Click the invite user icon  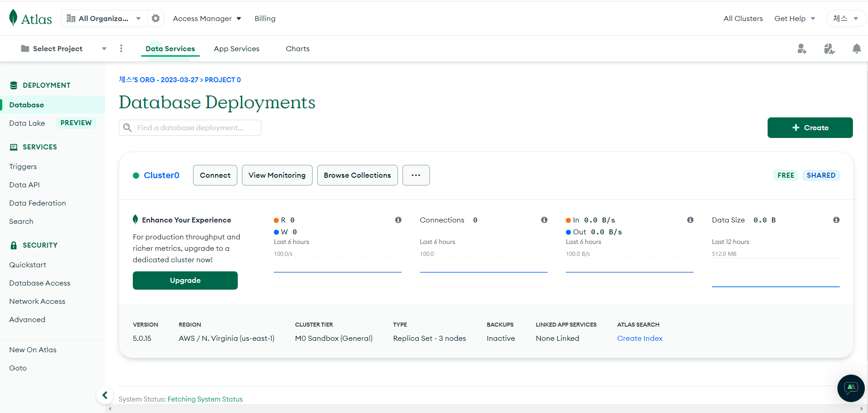click(x=802, y=48)
